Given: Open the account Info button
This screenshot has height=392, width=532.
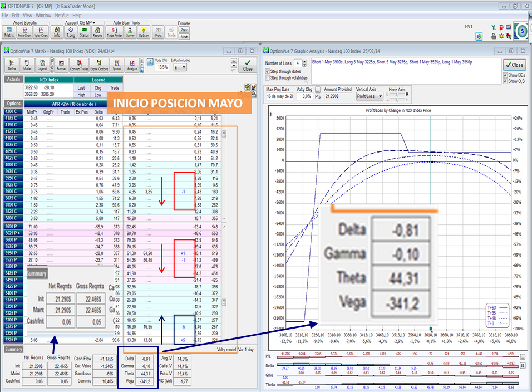Looking at the screenshot, I should coord(57,32).
